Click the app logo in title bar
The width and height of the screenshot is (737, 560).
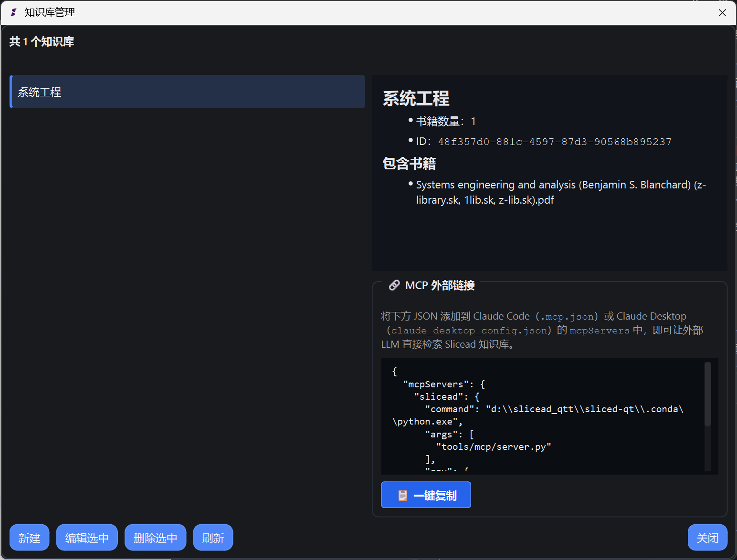tap(13, 12)
